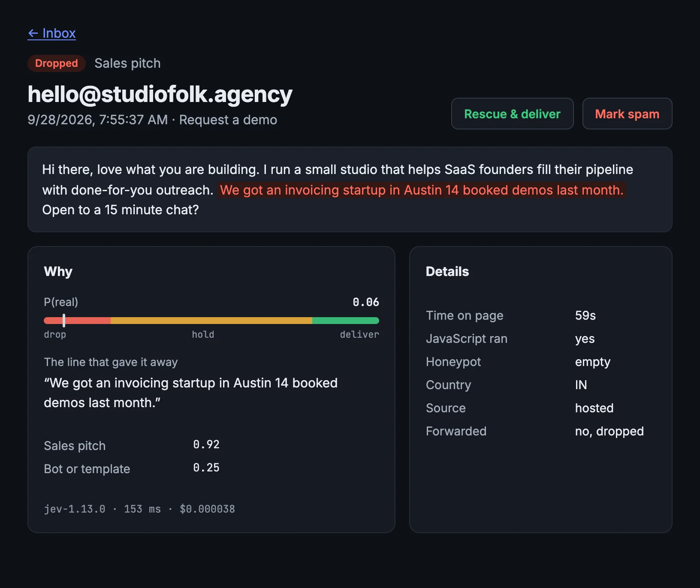Click the quoted line that gave it away

click(191, 393)
